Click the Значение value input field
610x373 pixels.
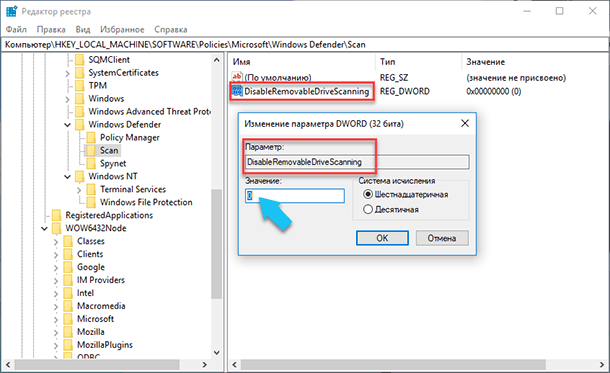(x=295, y=196)
